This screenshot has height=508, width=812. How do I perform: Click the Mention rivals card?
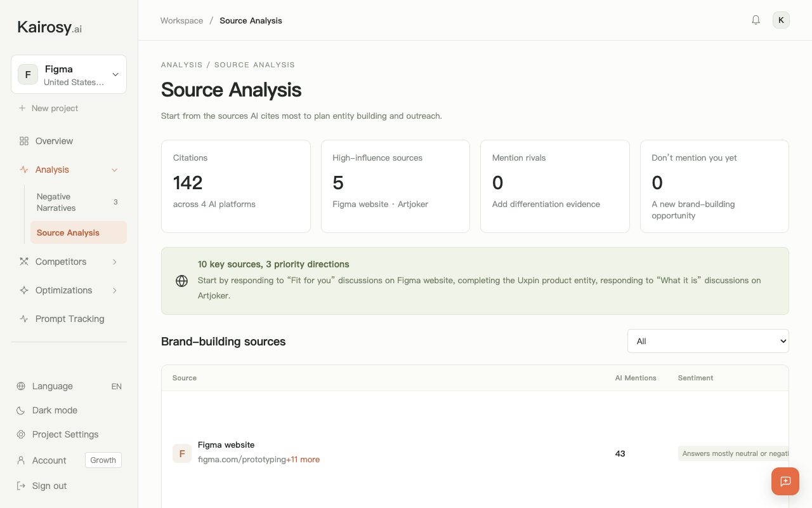point(555,186)
